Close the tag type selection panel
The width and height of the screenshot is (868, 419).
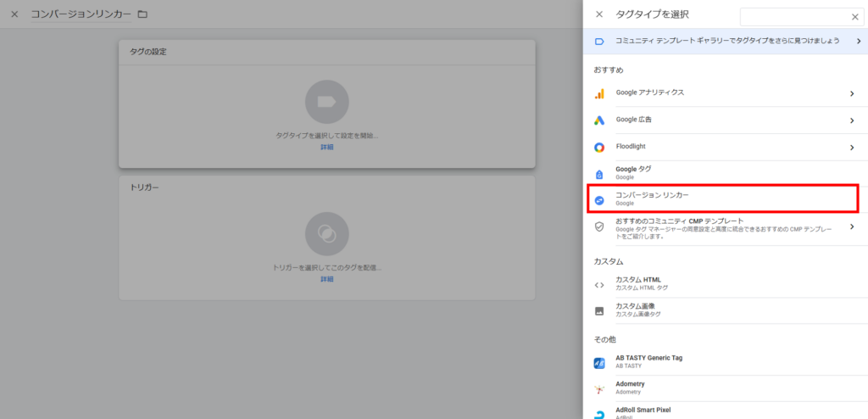[x=599, y=14]
